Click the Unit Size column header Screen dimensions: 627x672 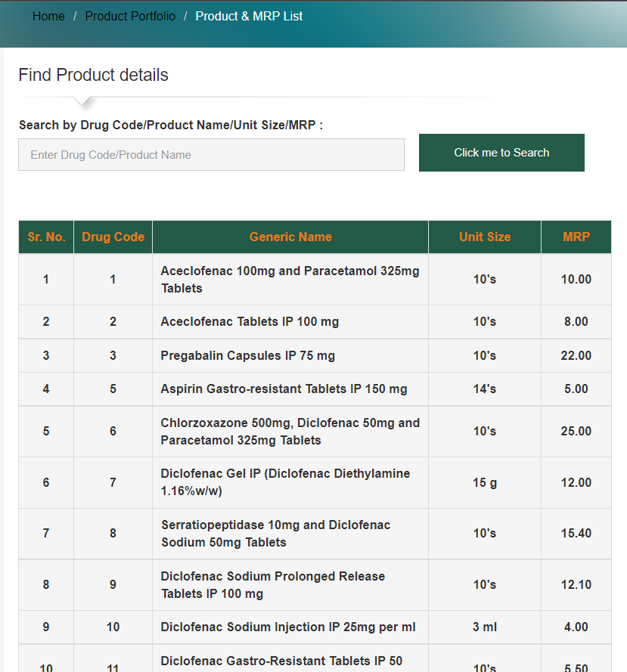(485, 237)
